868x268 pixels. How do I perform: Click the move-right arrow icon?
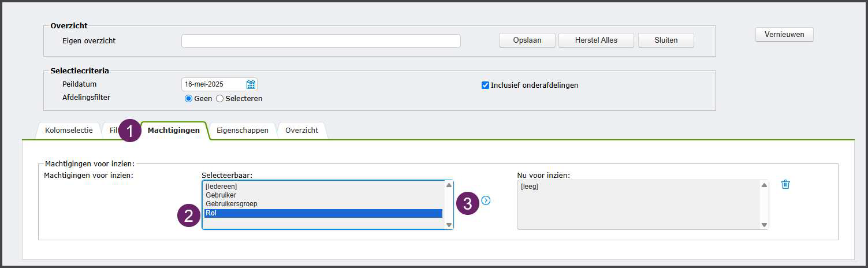[486, 200]
